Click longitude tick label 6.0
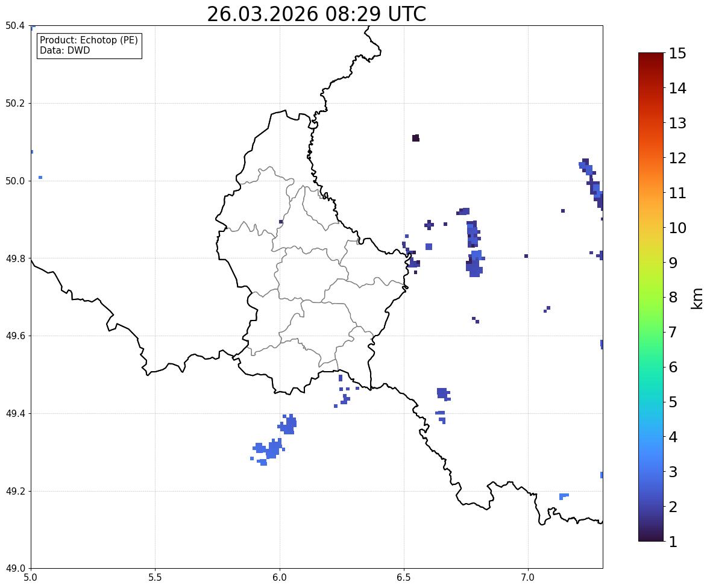710x588 pixels. tap(280, 578)
